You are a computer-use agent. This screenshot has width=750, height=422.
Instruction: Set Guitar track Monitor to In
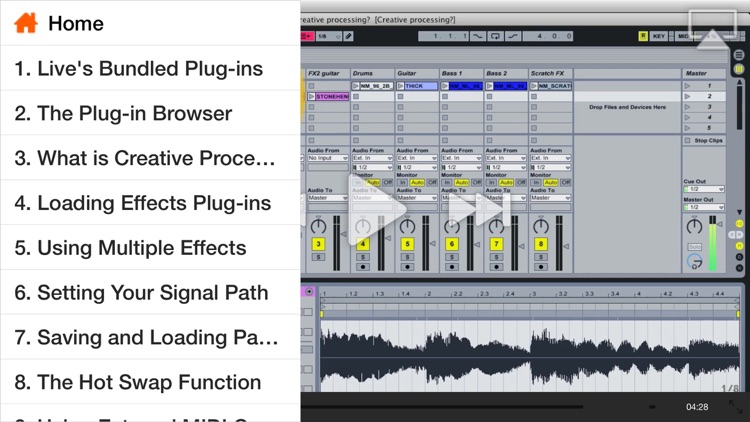pos(402,182)
